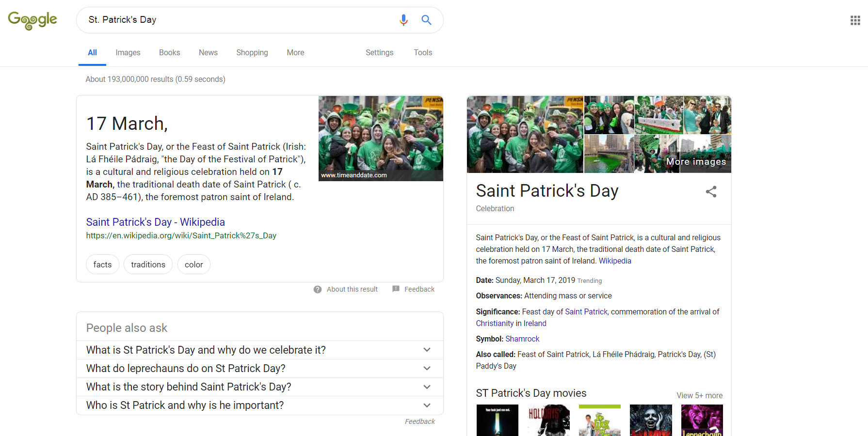Image resolution: width=868 pixels, height=436 pixels.
Task: Click the Google logo
Action: point(32,20)
